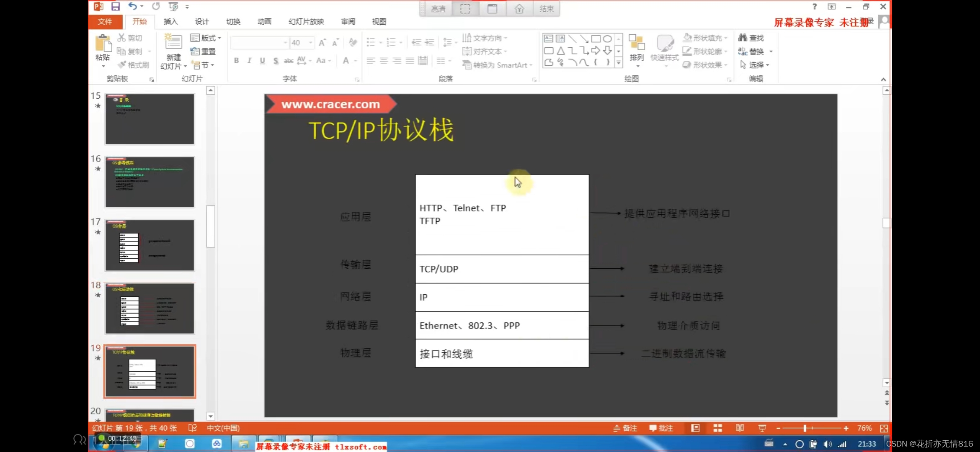
Task: Switch to the Slide Show (幻灯片放映) tab
Action: click(x=306, y=21)
